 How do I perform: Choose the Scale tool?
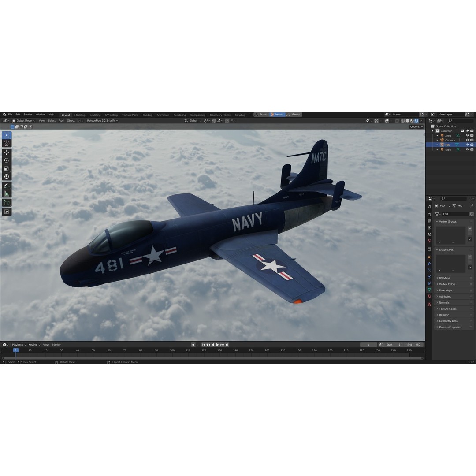pyautogui.click(x=6, y=168)
